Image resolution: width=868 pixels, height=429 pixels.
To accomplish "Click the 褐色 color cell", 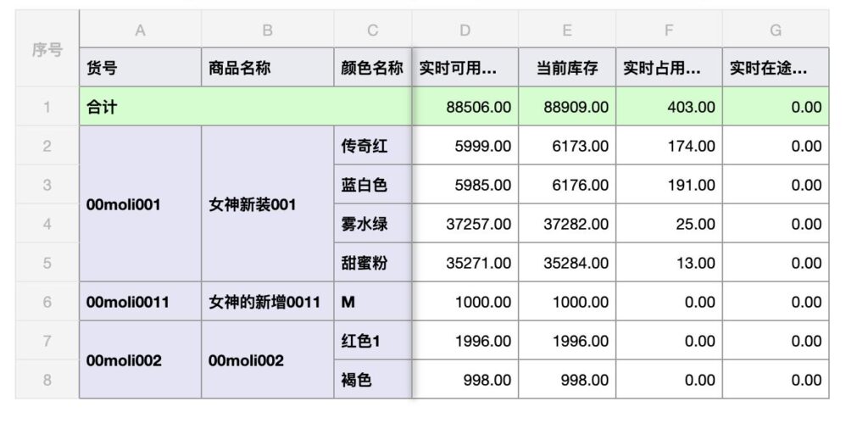I will (x=373, y=380).
